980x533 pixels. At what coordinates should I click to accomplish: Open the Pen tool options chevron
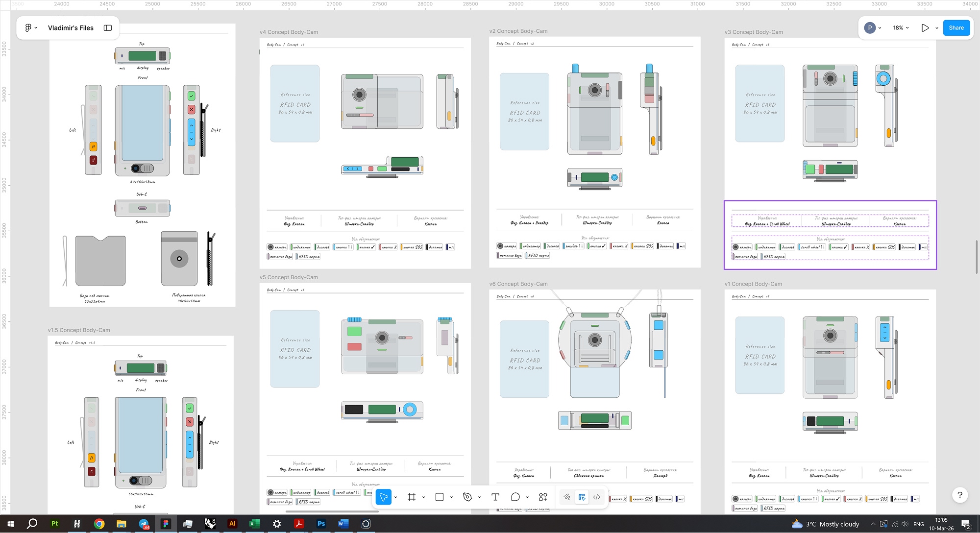tap(479, 497)
